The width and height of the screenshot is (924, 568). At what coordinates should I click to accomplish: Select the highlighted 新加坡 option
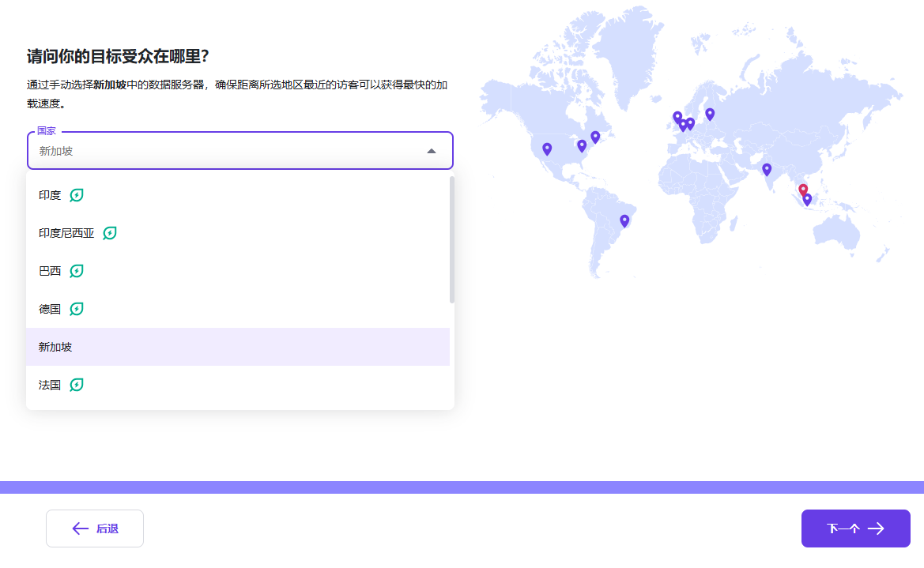click(x=55, y=347)
